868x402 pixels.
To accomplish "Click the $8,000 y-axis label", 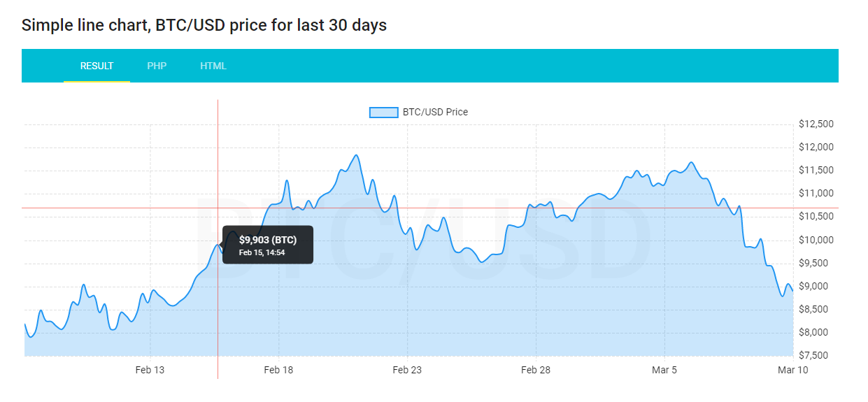I will point(816,332).
